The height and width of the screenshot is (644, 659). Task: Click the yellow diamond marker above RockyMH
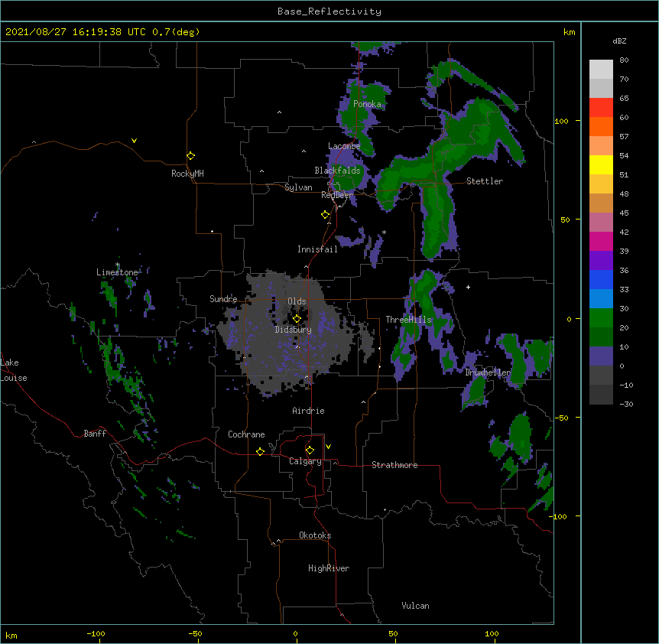pos(191,156)
